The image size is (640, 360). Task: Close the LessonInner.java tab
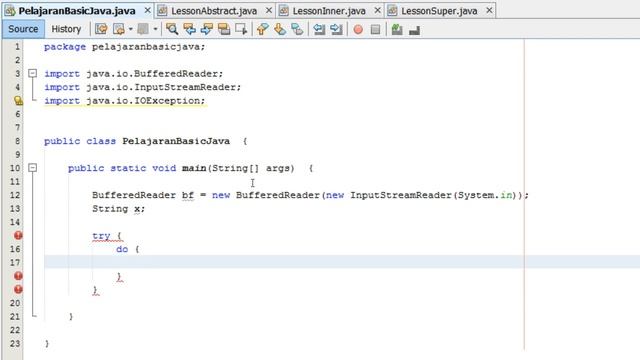pyautogui.click(x=377, y=11)
